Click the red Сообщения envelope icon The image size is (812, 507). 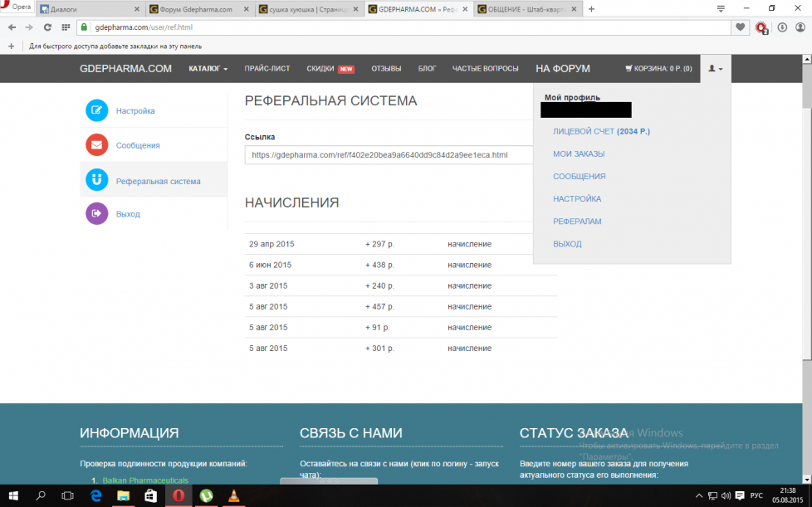tap(97, 145)
